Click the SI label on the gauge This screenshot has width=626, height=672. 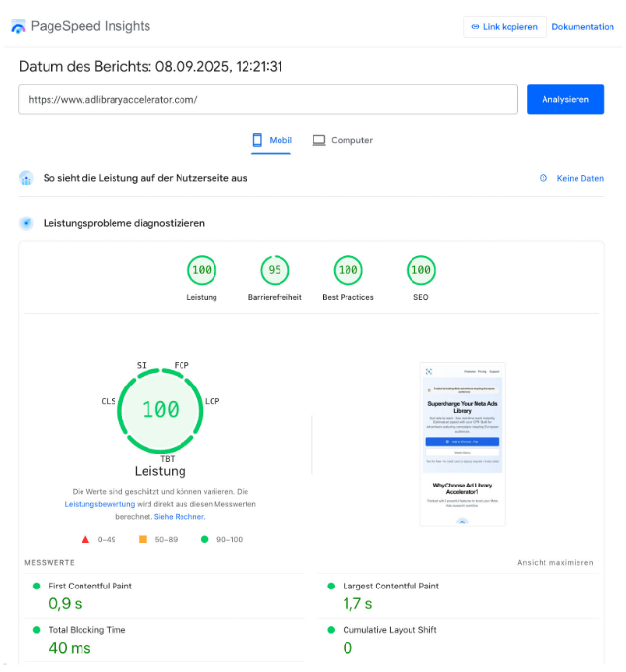click(142, 365)
